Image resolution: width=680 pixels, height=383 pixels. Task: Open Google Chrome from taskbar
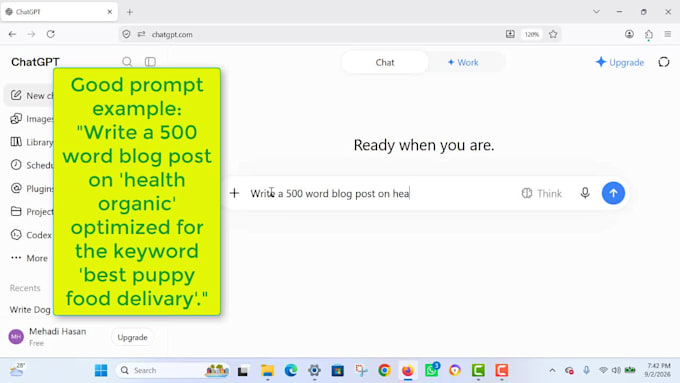pos(384,370)
